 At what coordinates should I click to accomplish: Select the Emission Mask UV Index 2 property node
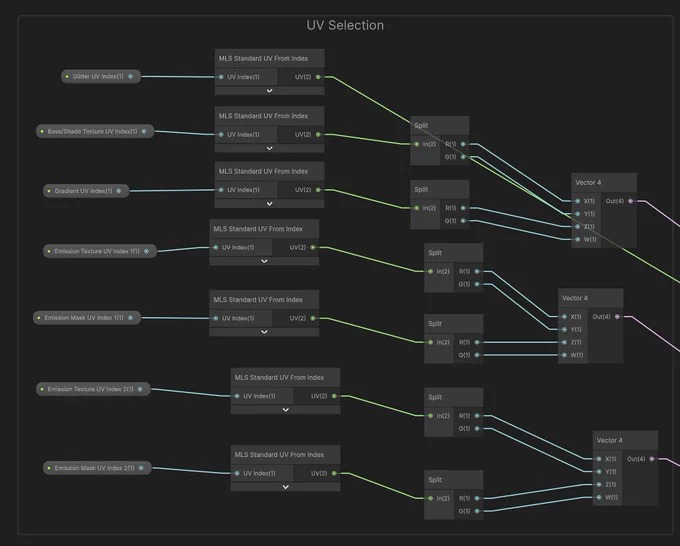[97, 468]
